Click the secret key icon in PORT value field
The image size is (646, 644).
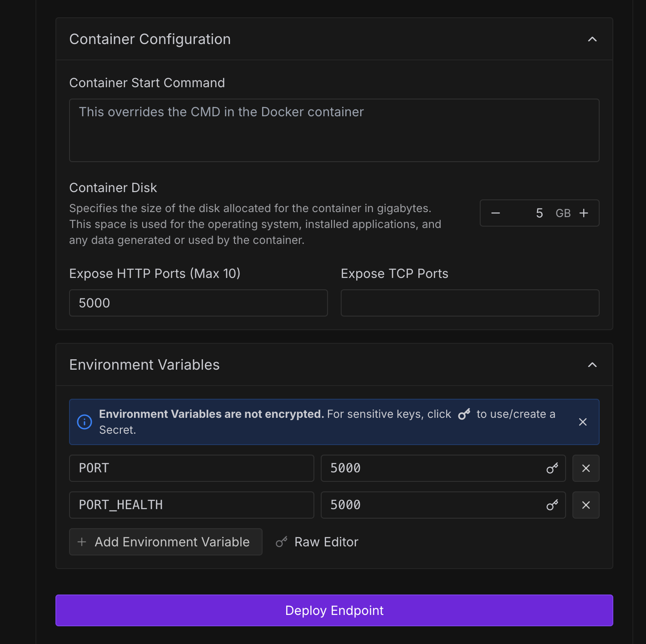tap(552, 468)
